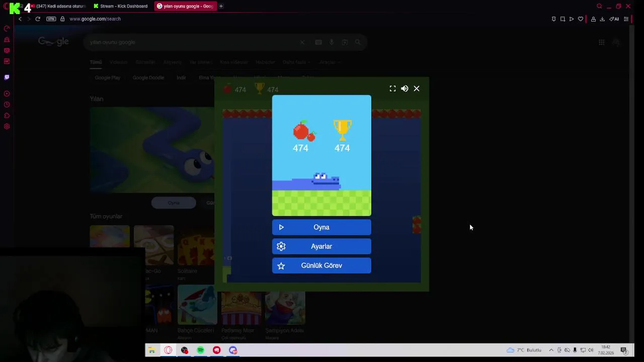The image size is (644, 362).
Task: Open Discord from the taskbar
Action: (x=232, y=350)
